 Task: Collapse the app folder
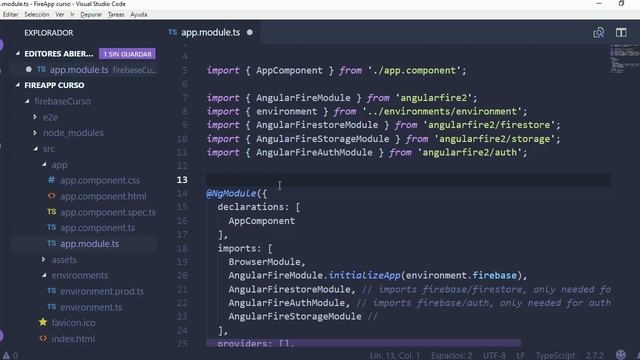click(44, 164)
